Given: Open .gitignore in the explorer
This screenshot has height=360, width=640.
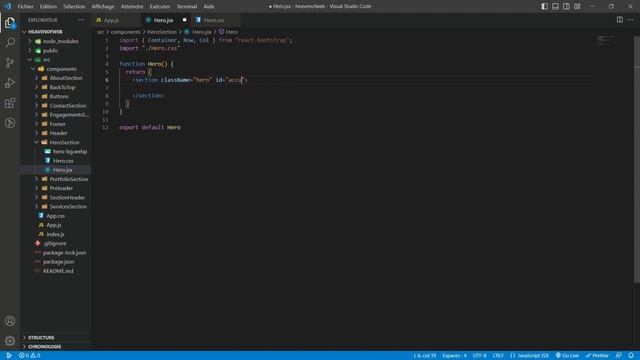Looking at the screenshot, I should coord(55,243).
